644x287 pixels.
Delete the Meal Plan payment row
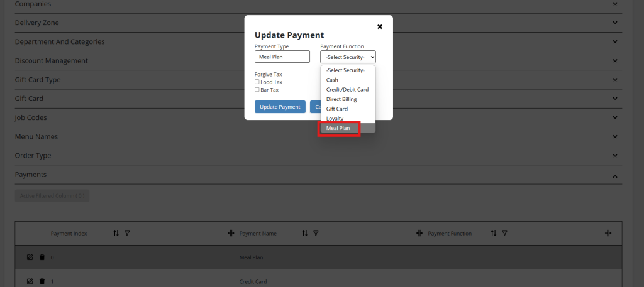pyautogui.click(x=42, y=257)
